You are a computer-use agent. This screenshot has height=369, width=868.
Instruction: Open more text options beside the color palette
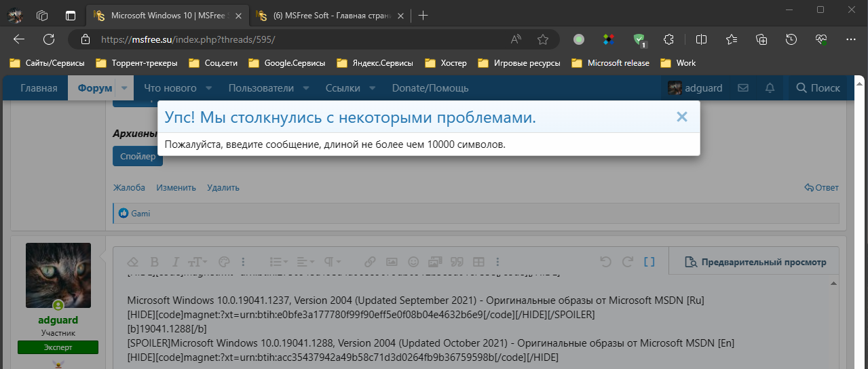point(244,262)
